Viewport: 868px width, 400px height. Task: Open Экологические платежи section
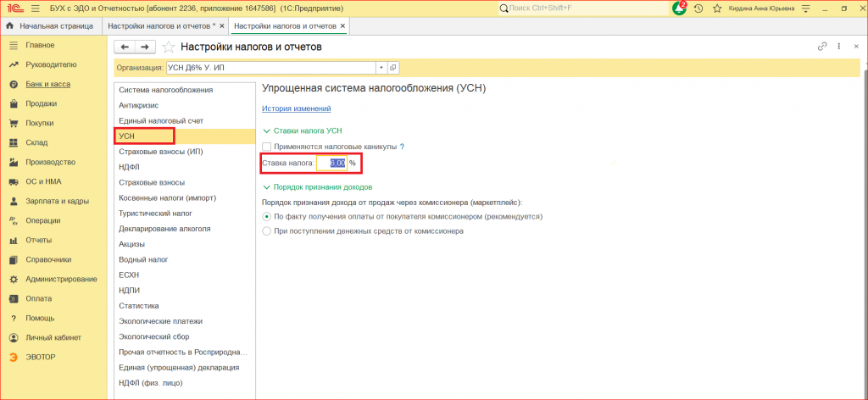point(184,321)
